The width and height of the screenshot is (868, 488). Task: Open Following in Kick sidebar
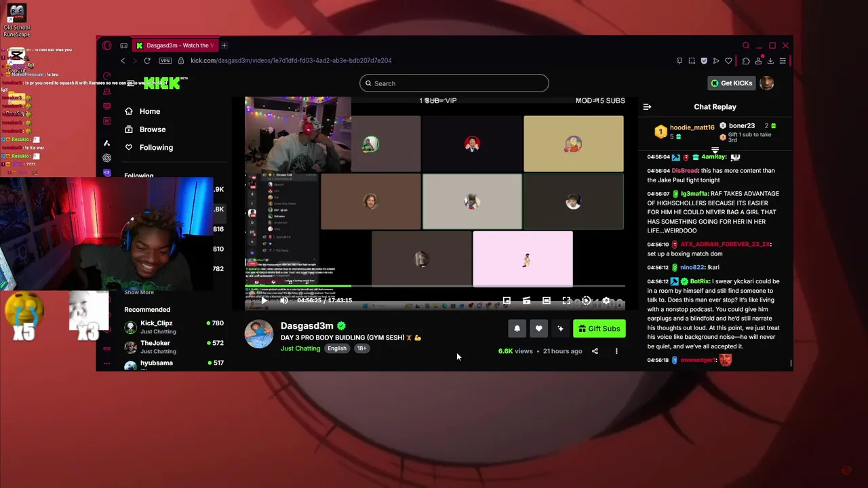tap(149, 148)
